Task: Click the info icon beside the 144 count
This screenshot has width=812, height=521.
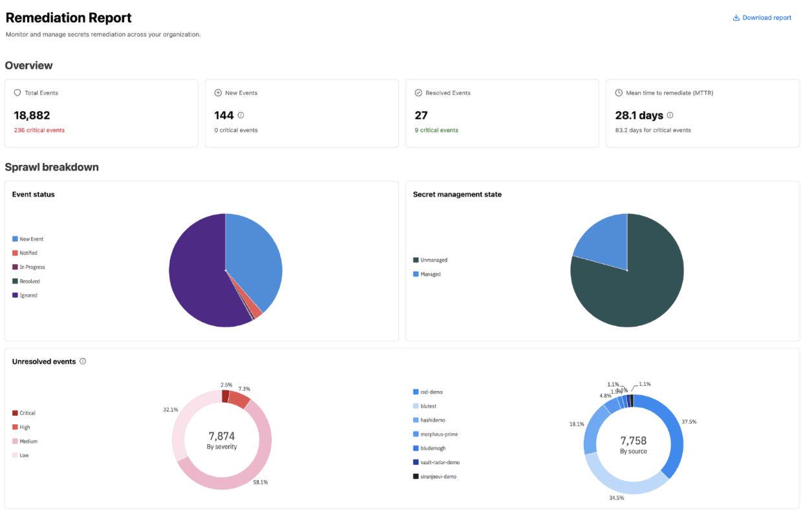Action: 241,115
